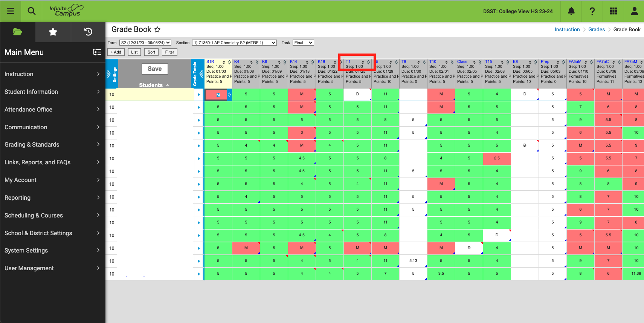This screenshot has width=644, height=323.
Task: Expand the K4 column double-arrow icon
Action: point(257,62)
